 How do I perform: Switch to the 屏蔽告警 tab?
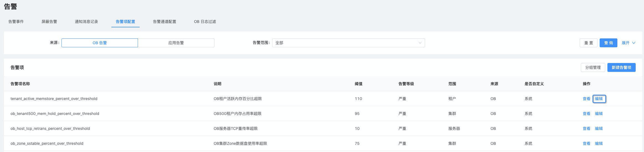(x=49, y=22)
